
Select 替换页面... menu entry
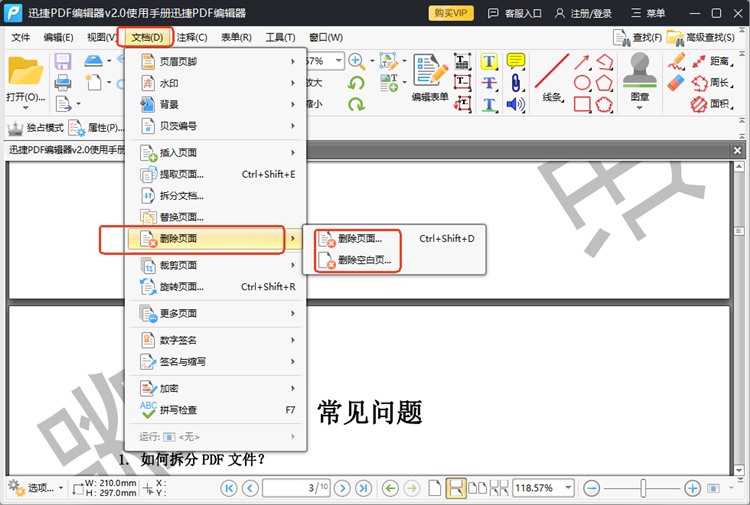click(215, 217)
